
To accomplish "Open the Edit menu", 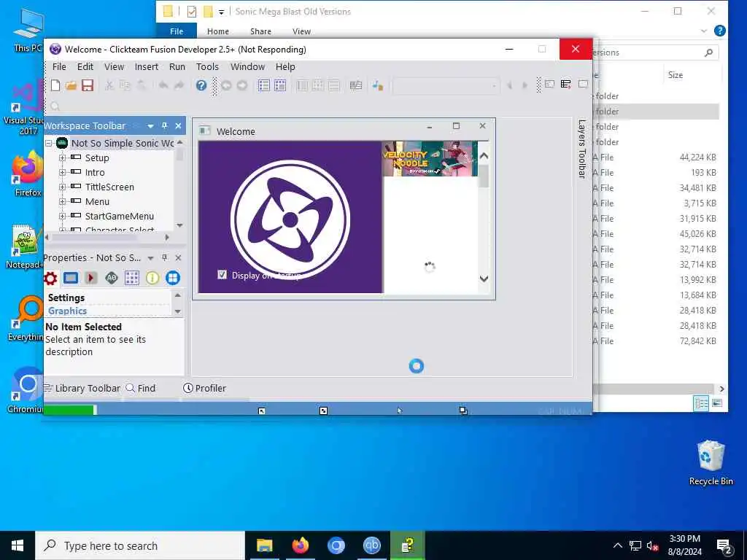I will click(85, 66).
